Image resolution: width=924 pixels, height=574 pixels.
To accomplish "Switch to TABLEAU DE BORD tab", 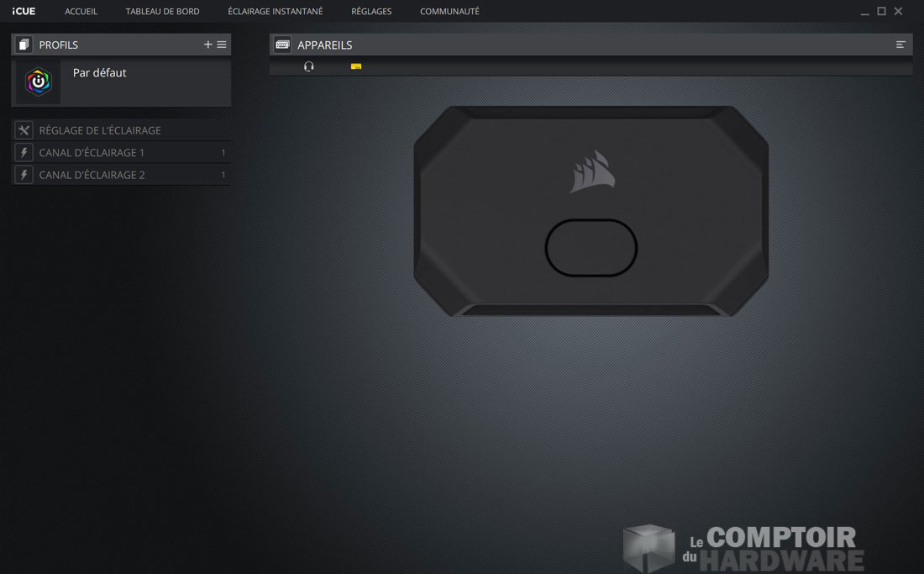I will pyautogui.click(x=162, y=12).
